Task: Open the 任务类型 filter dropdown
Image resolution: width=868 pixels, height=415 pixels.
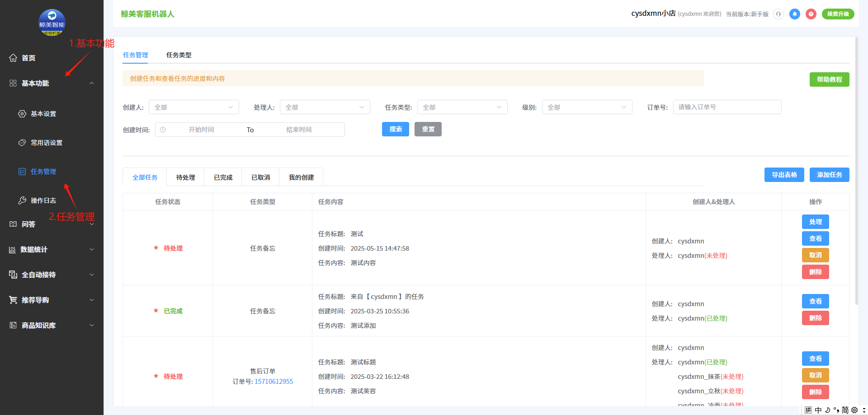Action: pyautogui.click(x=462, y=107)
